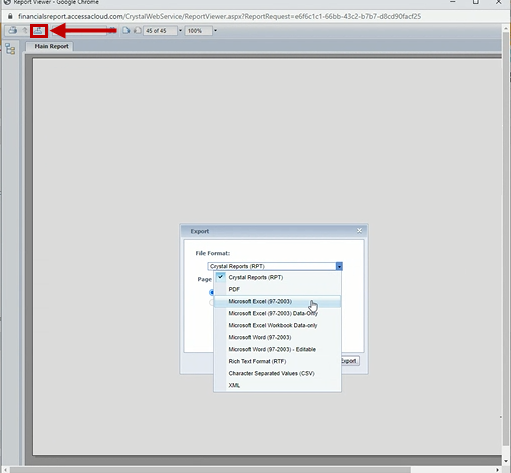Open the zoom level dropdown arrow

pos(215,31)
